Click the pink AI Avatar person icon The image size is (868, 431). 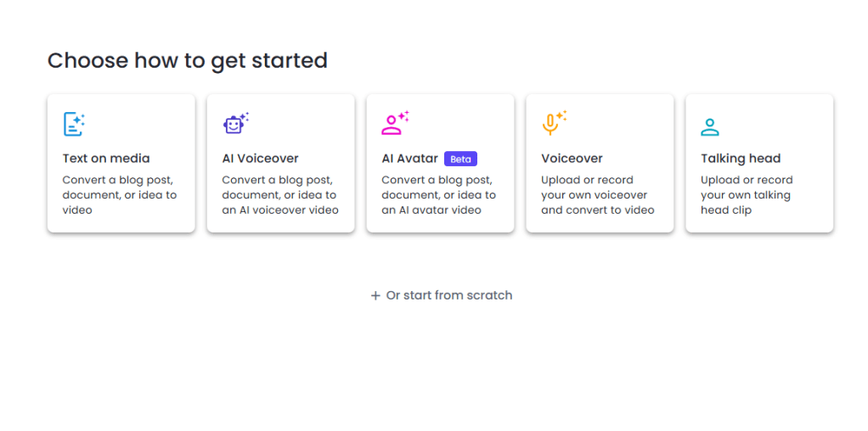394,125
